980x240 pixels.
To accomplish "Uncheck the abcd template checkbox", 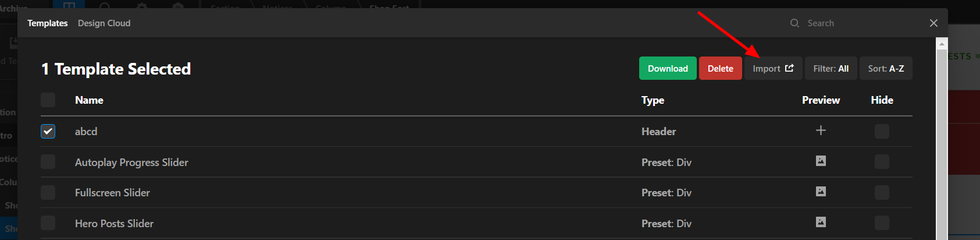I will click(48, 131).
